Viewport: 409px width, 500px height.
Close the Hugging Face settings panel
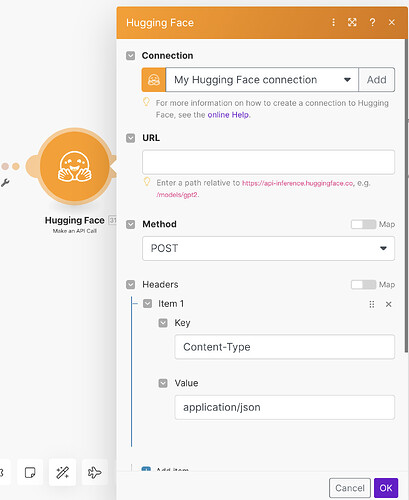click(x=392, y=22)
